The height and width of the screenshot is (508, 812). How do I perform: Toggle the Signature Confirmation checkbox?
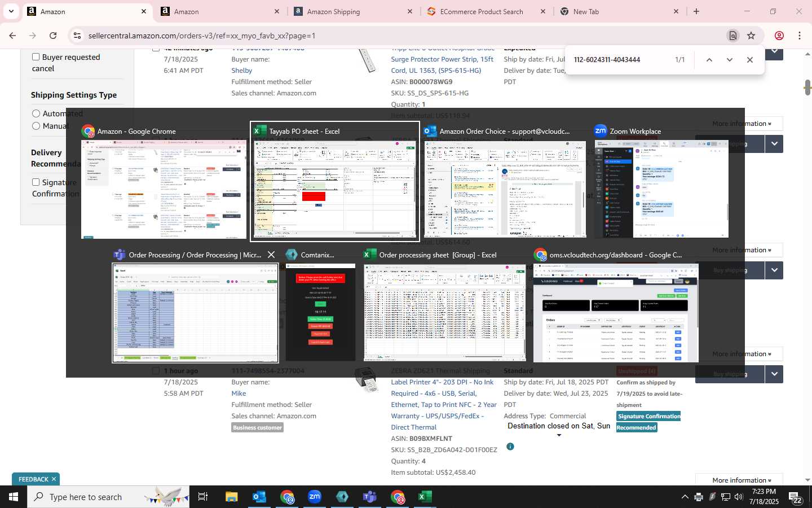(x=36, y=182)
